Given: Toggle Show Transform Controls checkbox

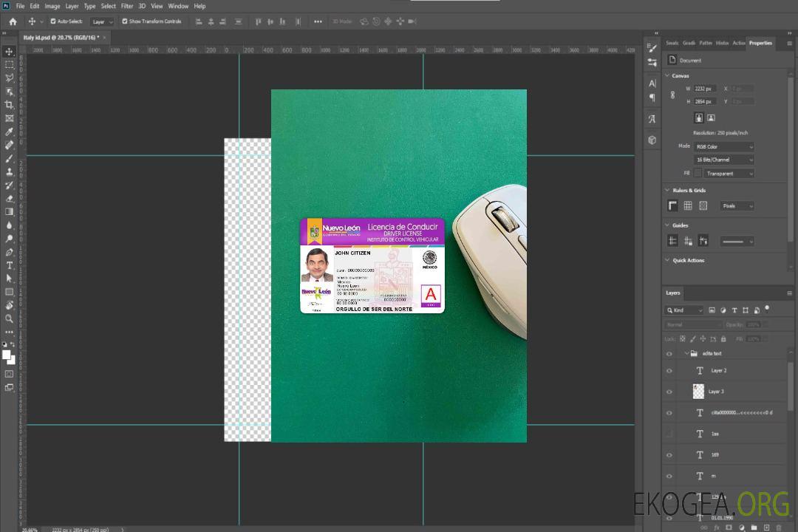Looking at the screenshot, I should pos(125,21).
